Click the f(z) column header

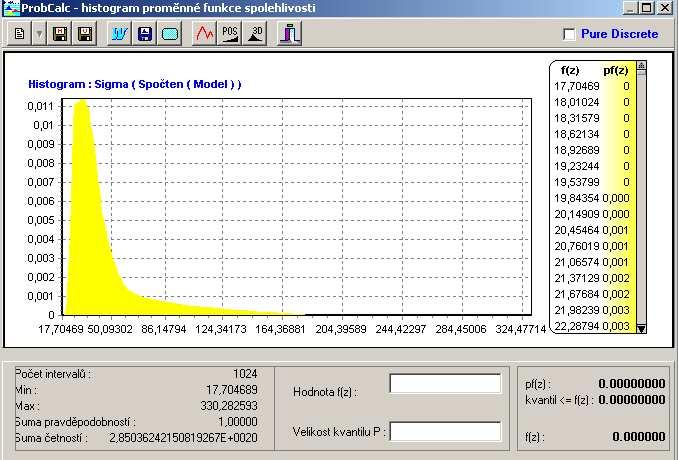(569, 70)
